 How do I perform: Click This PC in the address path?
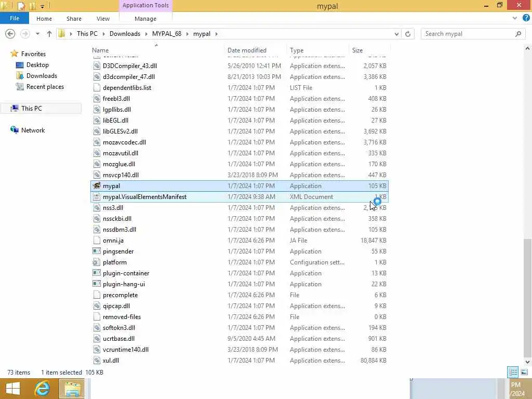(x=87, y=34)
